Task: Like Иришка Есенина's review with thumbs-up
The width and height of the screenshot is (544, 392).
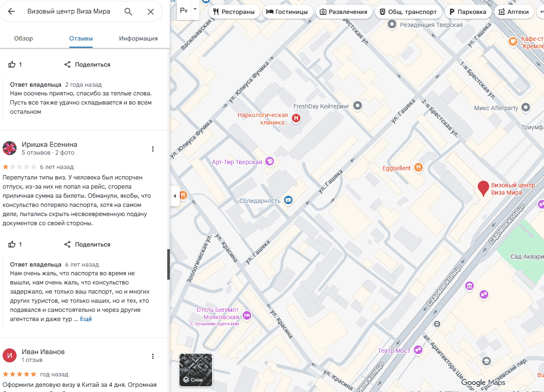Action: 12,244
